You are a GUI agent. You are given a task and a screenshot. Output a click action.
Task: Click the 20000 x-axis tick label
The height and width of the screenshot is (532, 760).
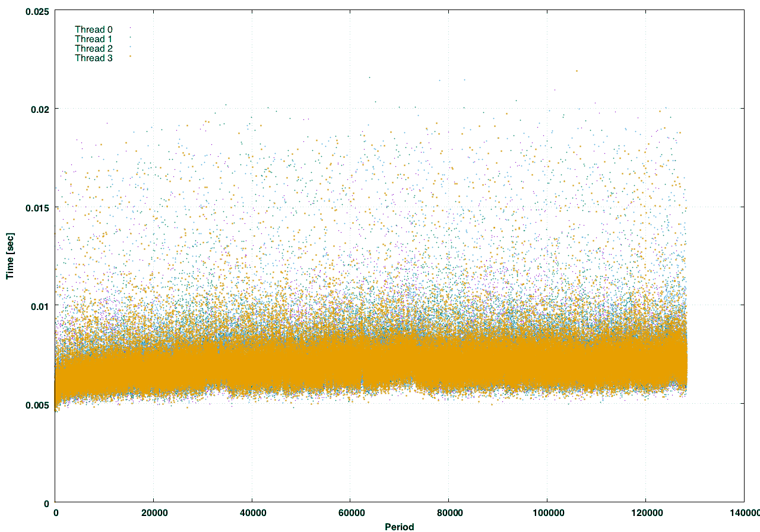click(x=153, y=512)
